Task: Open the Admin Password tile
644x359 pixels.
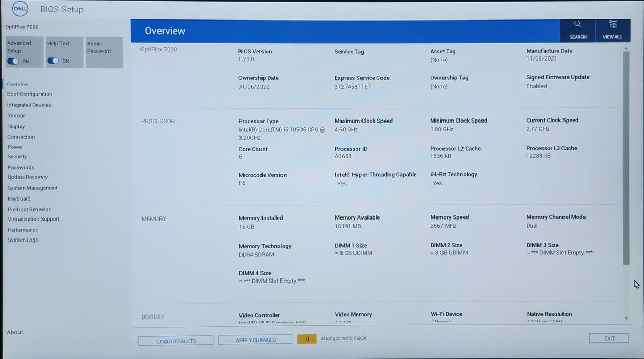Action: (105, 52)
